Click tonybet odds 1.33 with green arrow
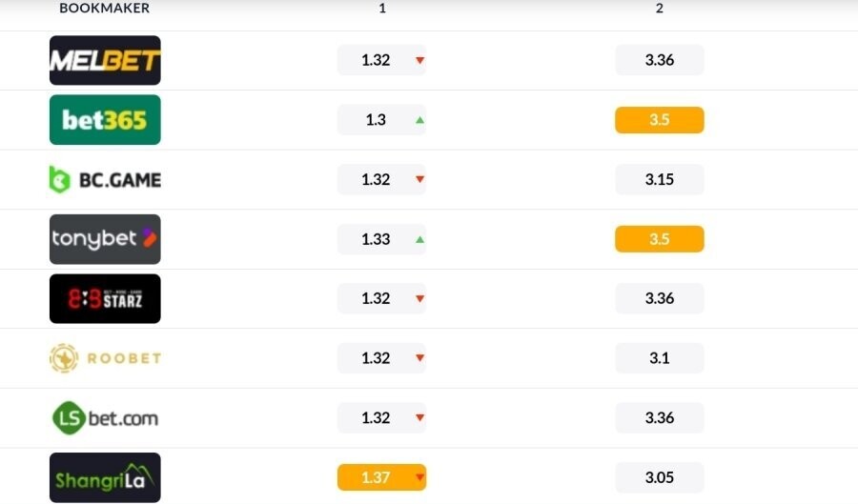Viewport: 858px width, 504px height. point(381,239)
